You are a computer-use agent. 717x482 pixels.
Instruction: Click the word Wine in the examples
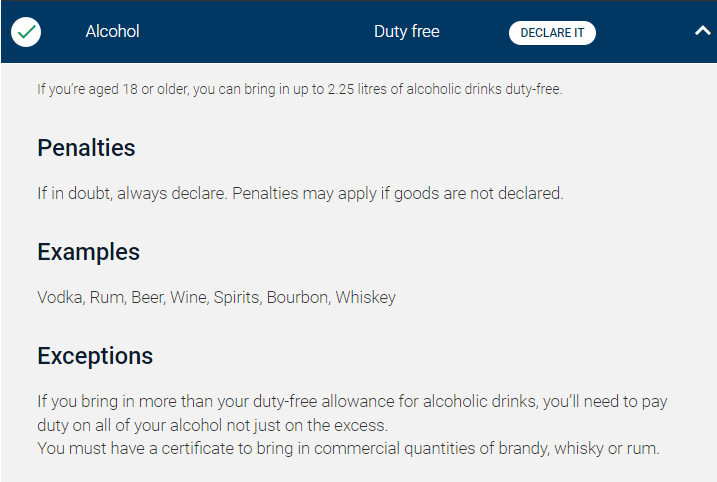(x=190, y=298)
